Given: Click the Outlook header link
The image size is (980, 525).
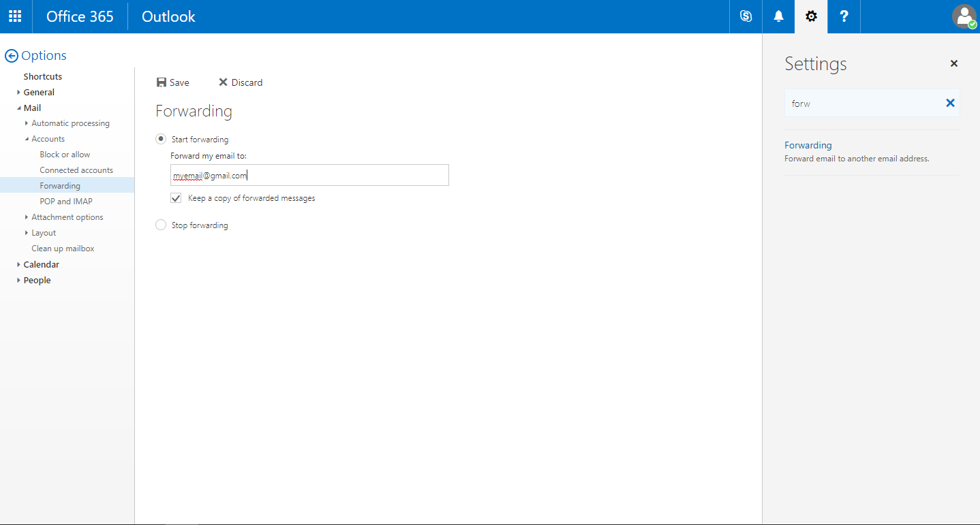Looking at the screenshot, I should 168,16.
